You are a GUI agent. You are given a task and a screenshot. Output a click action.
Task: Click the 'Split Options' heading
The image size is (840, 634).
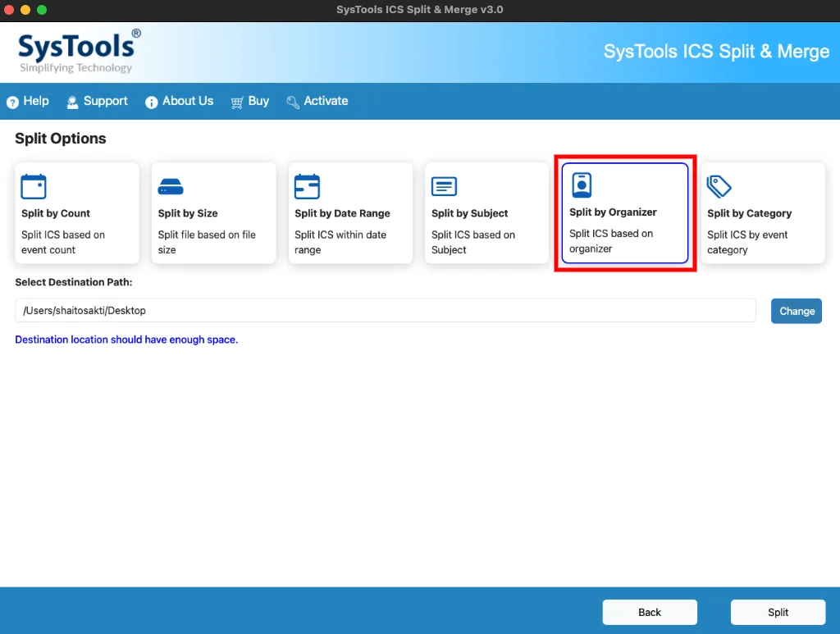coord(61,138)
